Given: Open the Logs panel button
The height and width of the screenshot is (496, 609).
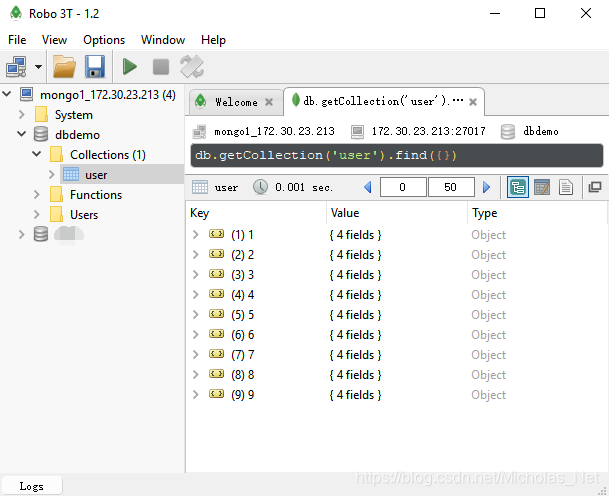Looking at the screenshot, I should (x=31, y=486).
